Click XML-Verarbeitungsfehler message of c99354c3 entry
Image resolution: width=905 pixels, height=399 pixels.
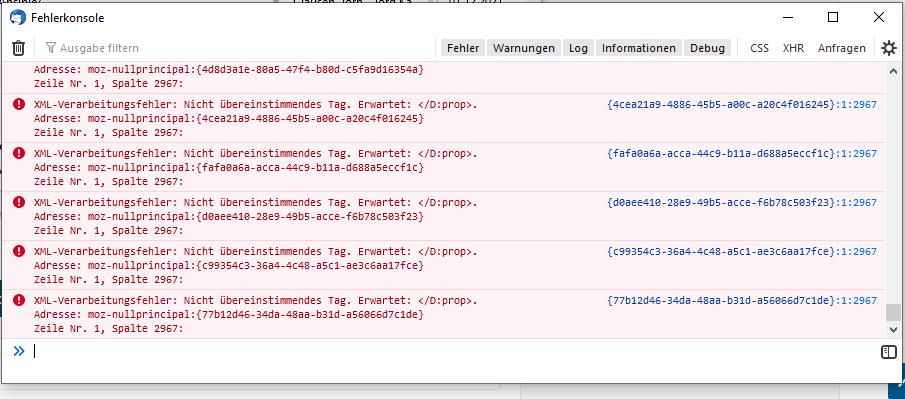tap(256, 252)
